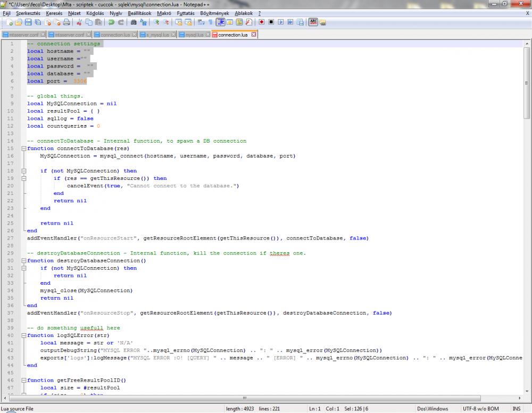
Task: Cut selection using the scissors icon
Action: click(79, 22)
